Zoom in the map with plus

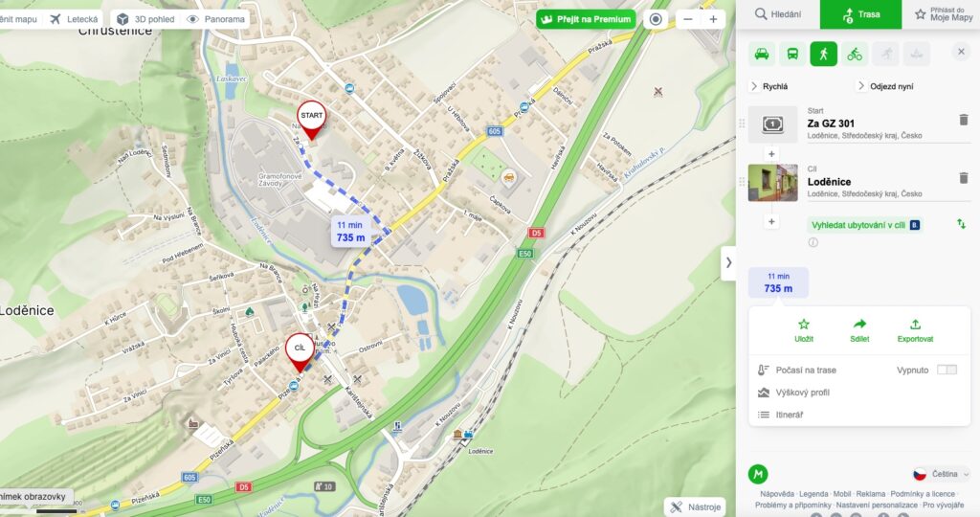(x=713, y=19)
